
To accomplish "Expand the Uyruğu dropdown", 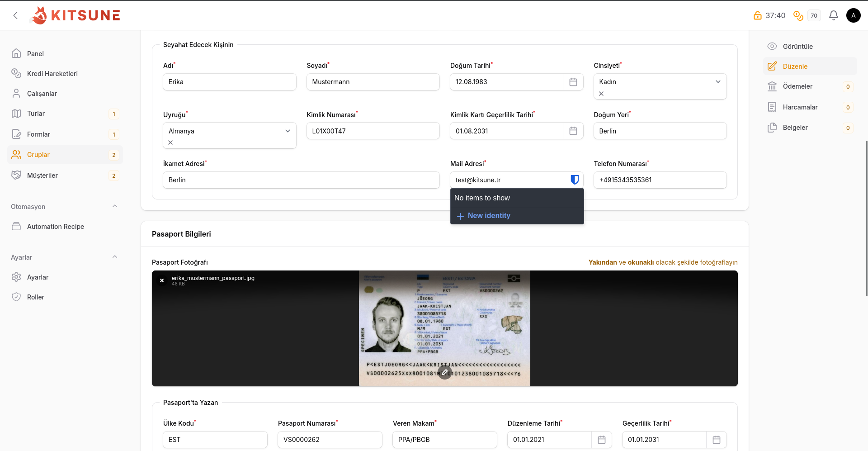I will pos(288,131).
